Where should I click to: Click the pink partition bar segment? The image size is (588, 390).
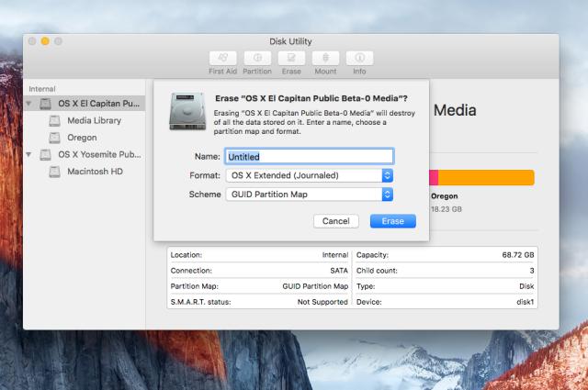434,178
